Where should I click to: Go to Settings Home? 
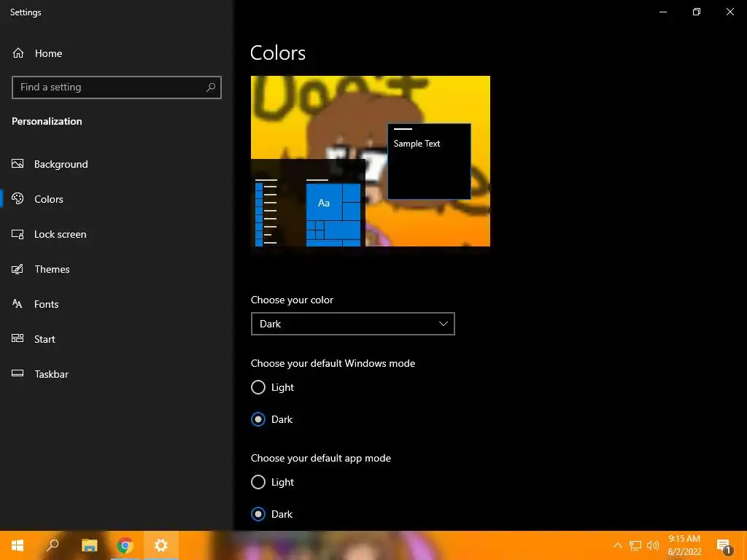pos(49,53)
